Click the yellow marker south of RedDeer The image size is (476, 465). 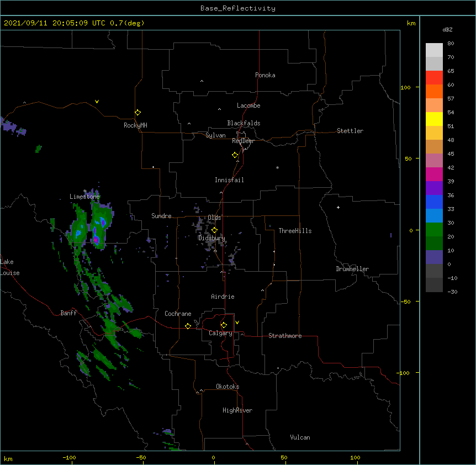pyautogui.click(x=235, y=155)
